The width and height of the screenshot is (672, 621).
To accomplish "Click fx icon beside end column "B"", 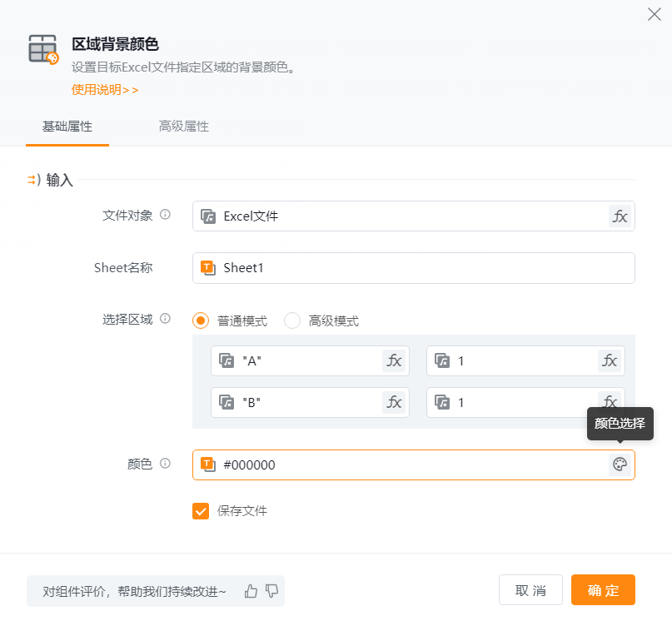I will tap(394, 402).
